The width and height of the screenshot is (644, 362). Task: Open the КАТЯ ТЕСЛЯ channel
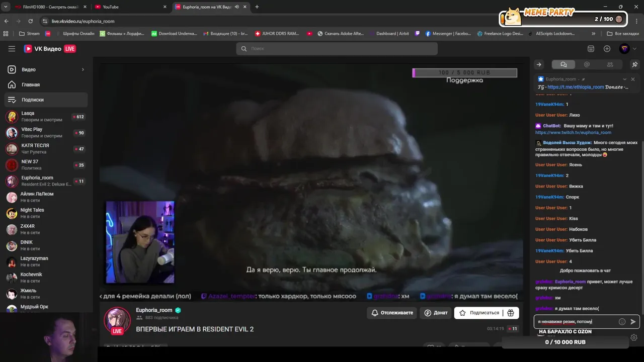point(46,149)
